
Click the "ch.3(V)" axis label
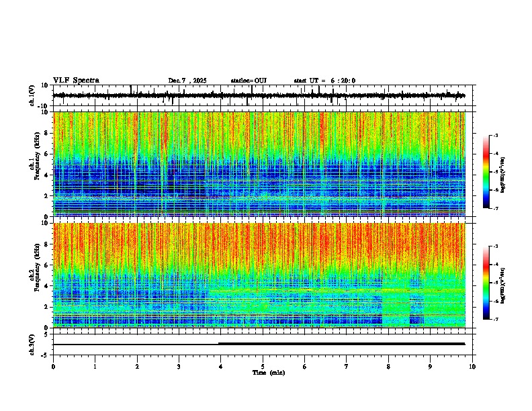(x=32, y=345)
